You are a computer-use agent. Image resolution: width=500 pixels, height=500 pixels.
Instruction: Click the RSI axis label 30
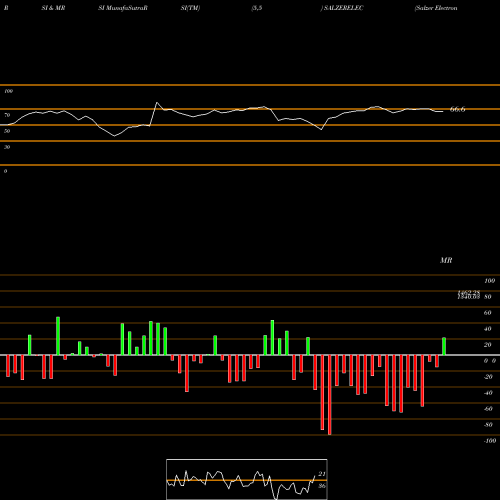click(x=7, y=147)
